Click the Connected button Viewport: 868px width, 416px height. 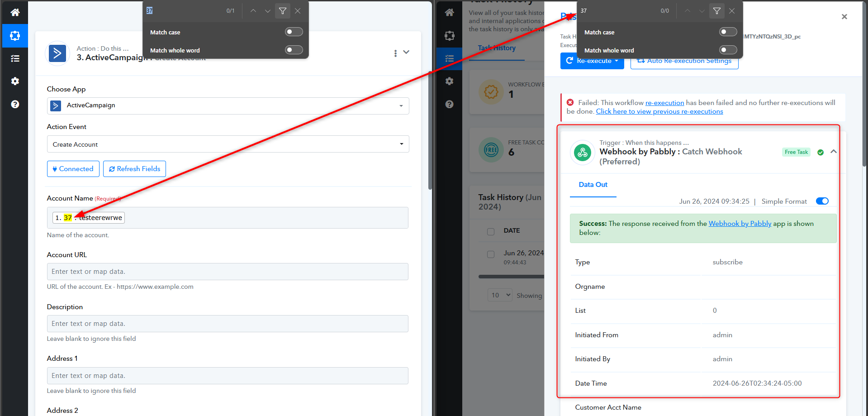(x=73, y=169)
